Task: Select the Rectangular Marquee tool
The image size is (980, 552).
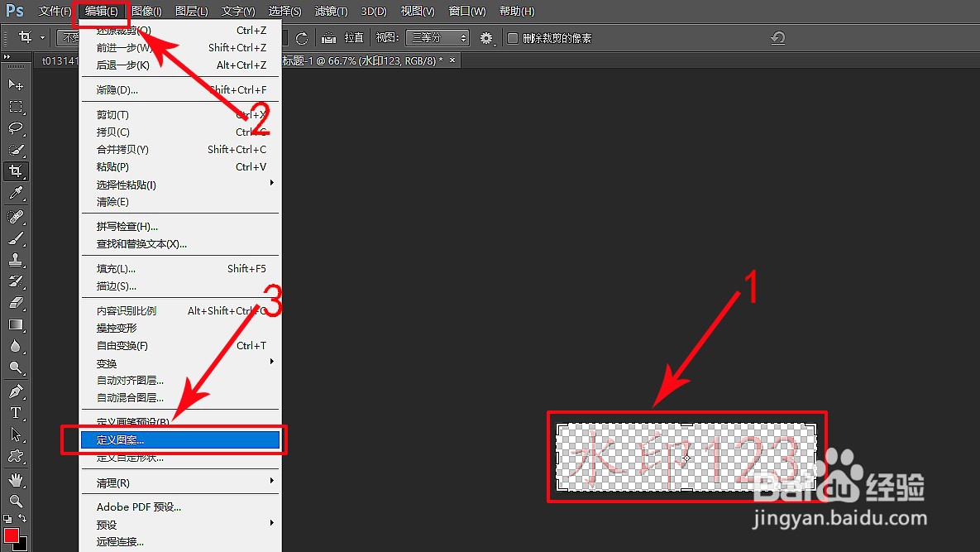Action: pos(16,107)
